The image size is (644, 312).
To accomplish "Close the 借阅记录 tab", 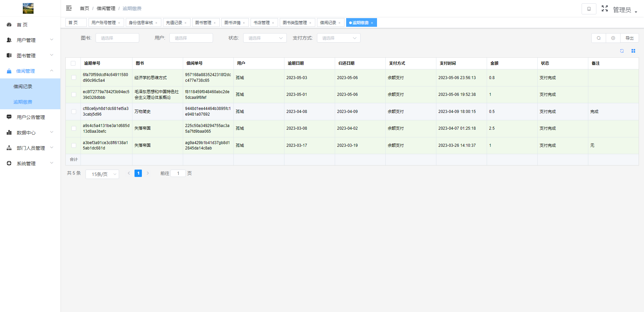I will (x=339, y=23).
